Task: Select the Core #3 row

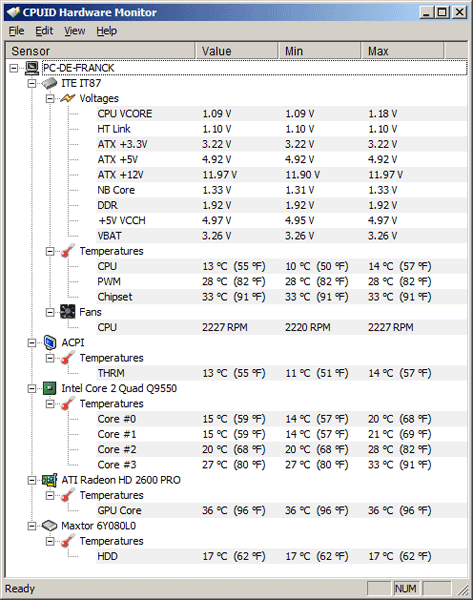Action: coord(281,465)
